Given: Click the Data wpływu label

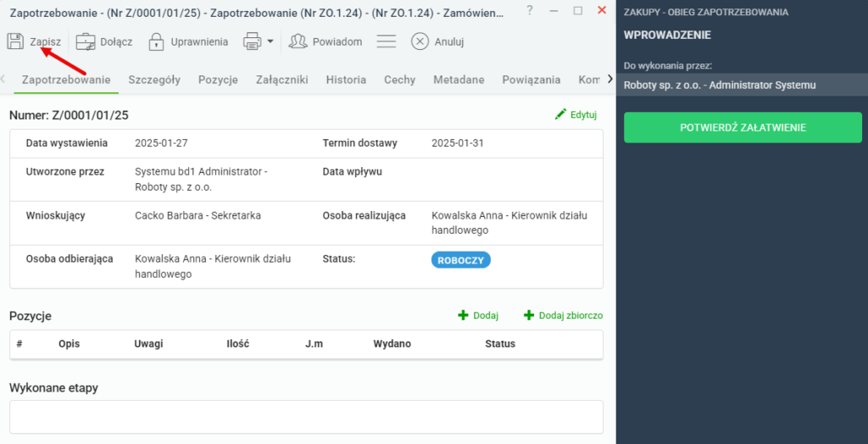Looking at the screenshot, I should pyautogui.click(x=352, y=172).
